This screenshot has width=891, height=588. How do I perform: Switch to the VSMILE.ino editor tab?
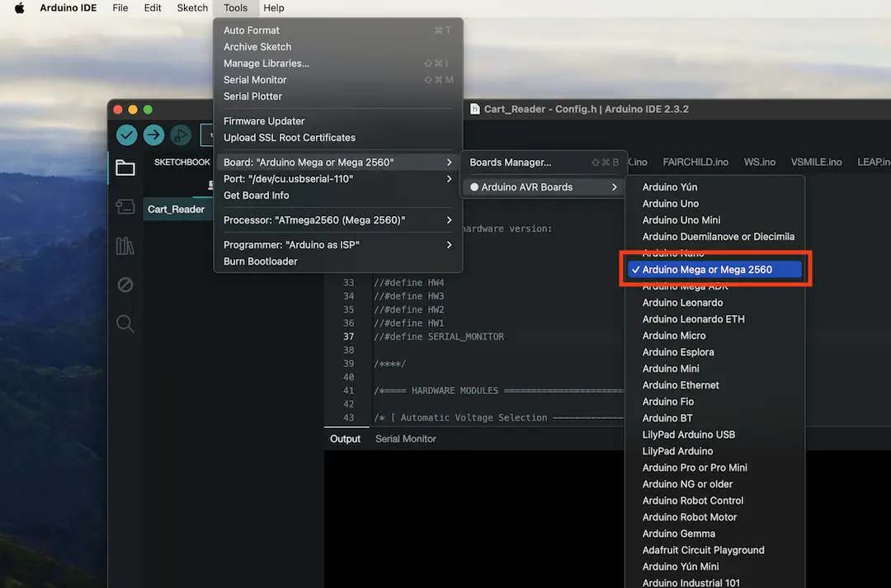pyautogui.click(x=817, y=162)
